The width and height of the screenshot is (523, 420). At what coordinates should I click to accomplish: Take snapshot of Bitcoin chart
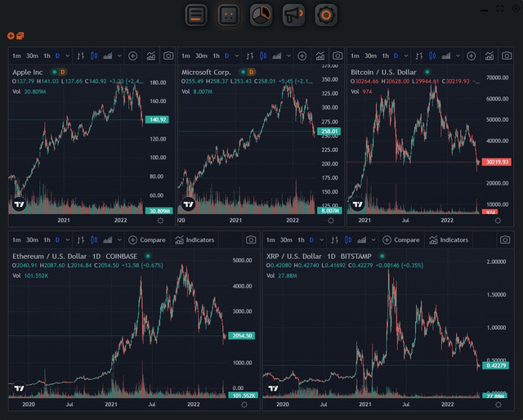point(507,56)
